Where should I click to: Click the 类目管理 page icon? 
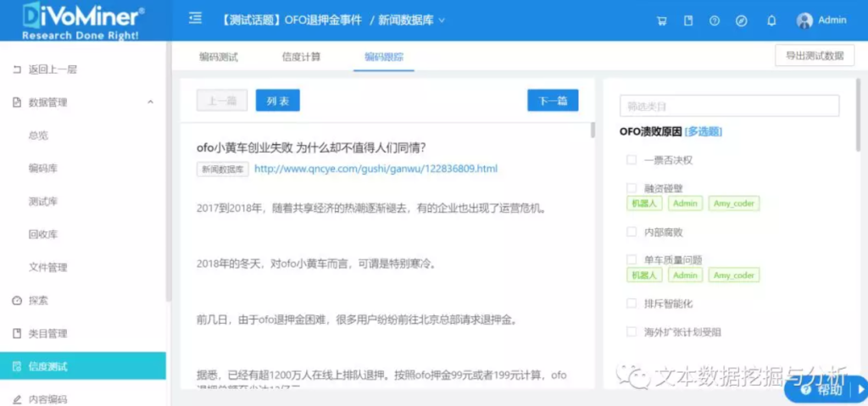pos(17,333)
